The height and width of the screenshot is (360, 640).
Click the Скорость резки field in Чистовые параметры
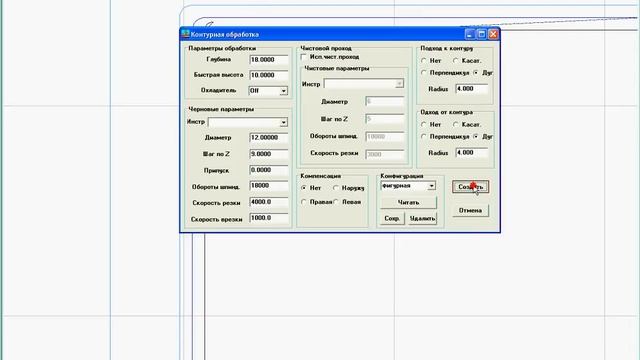(384, 154)
